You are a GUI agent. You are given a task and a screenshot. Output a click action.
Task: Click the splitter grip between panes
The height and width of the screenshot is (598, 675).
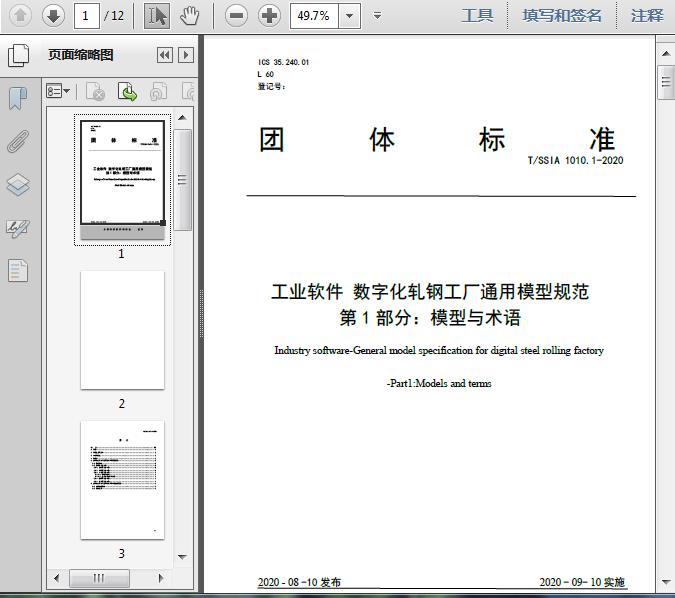click(201, 313)
